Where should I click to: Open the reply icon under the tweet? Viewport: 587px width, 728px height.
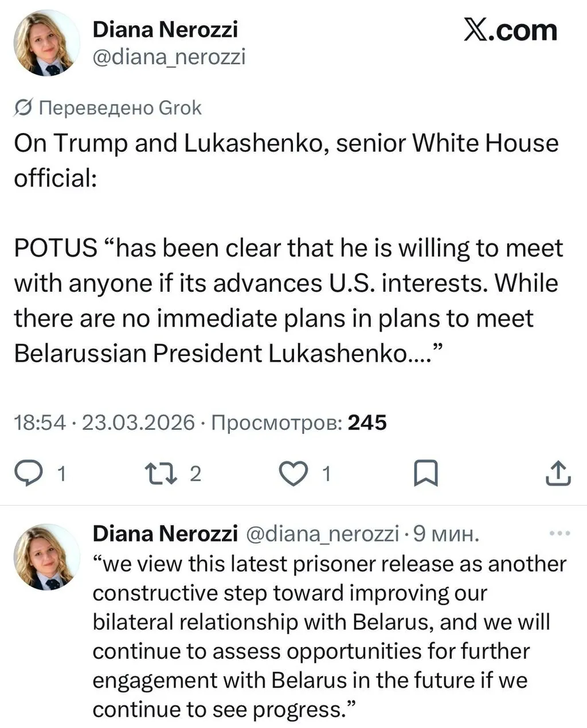click(30, 473)
